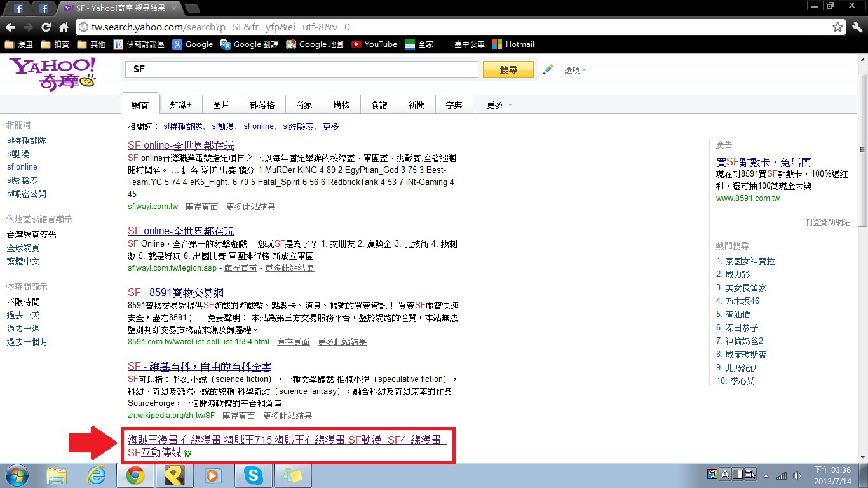Choose the 繁體中文 language filter
Screen dimensions: 868x488
(24, 261)
